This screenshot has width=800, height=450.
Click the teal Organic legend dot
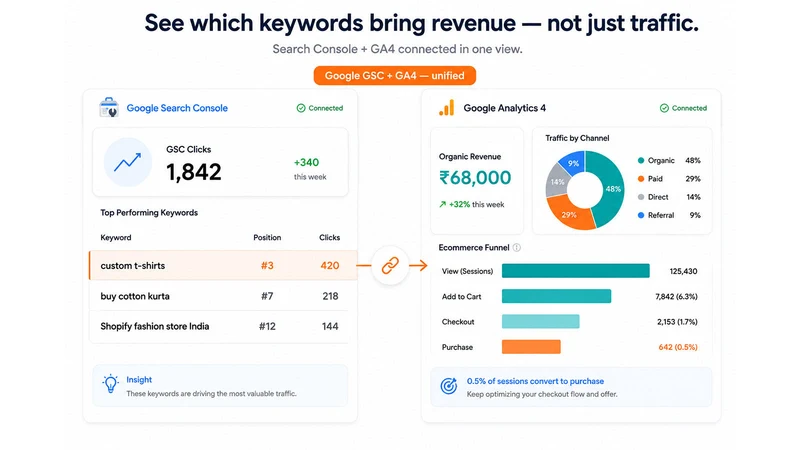(641, 160)
